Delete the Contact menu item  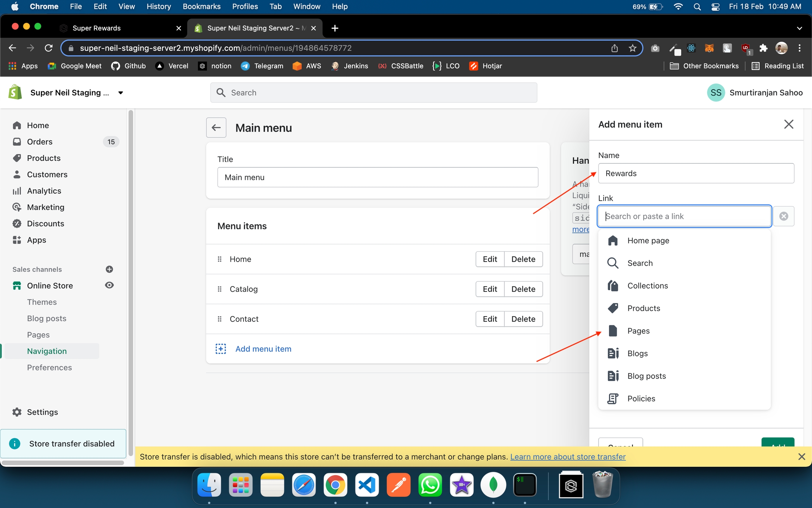(x=523, y=319)
